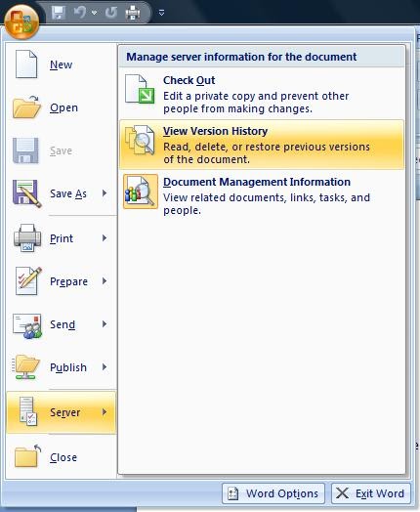420x512 pixels.
Task: Click the Quick Print icon in toolbar
Action: click(133, 13)
